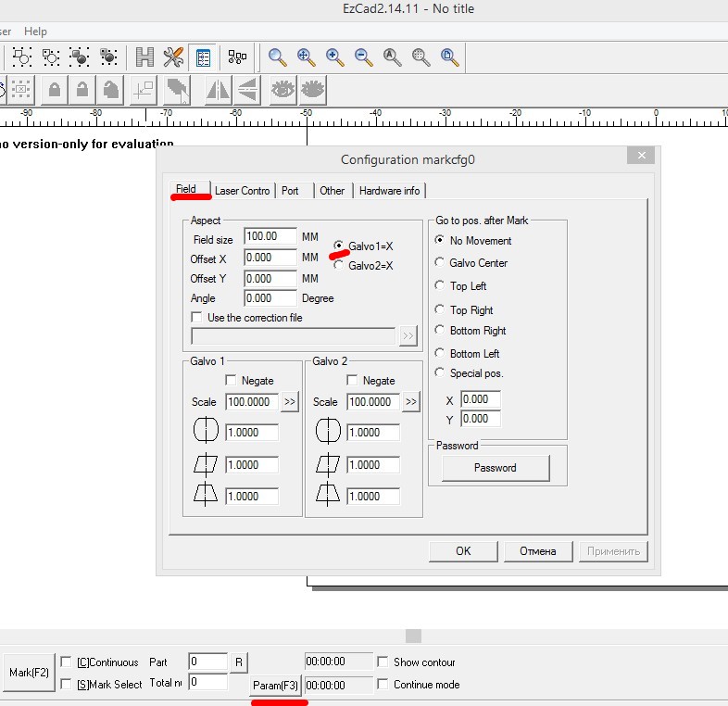The height and width of the screenshot is (706, 728).
Task: Click the mirror vertical triangles icon
Action: click(247, 90)
